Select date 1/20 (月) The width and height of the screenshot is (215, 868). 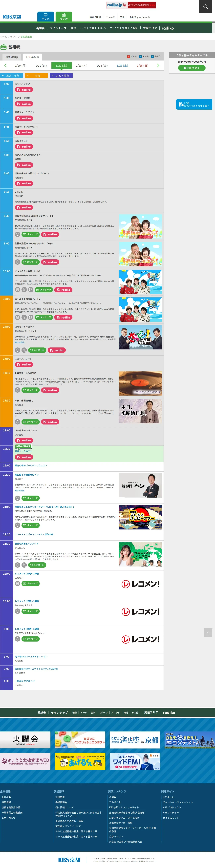(21, 66)
